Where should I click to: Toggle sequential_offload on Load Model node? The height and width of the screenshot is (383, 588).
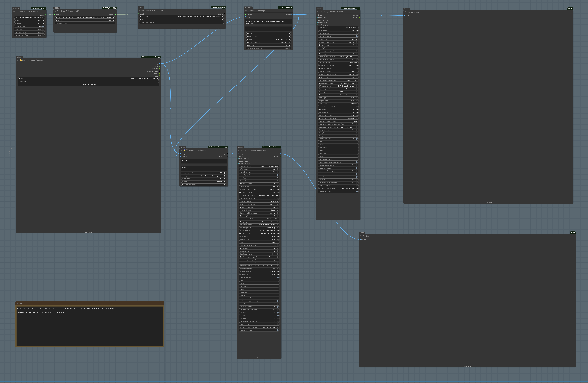(29, 35)
